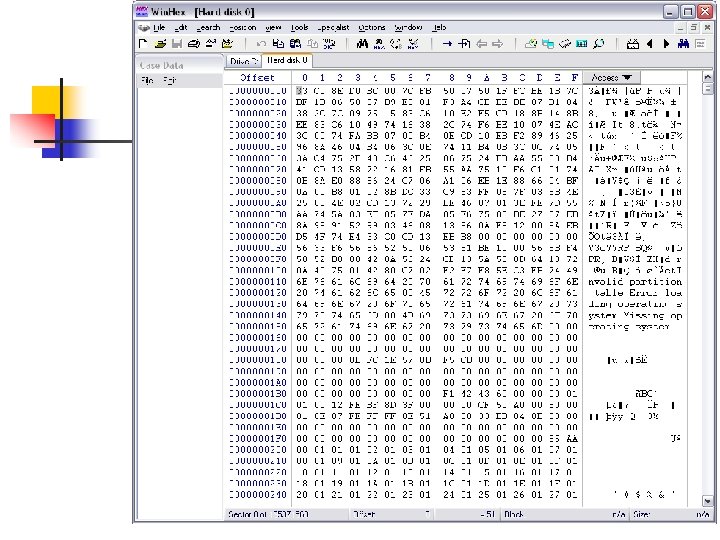The image size is (720, 540).
Task: Click the Block field in status bar
Action: 566,514
